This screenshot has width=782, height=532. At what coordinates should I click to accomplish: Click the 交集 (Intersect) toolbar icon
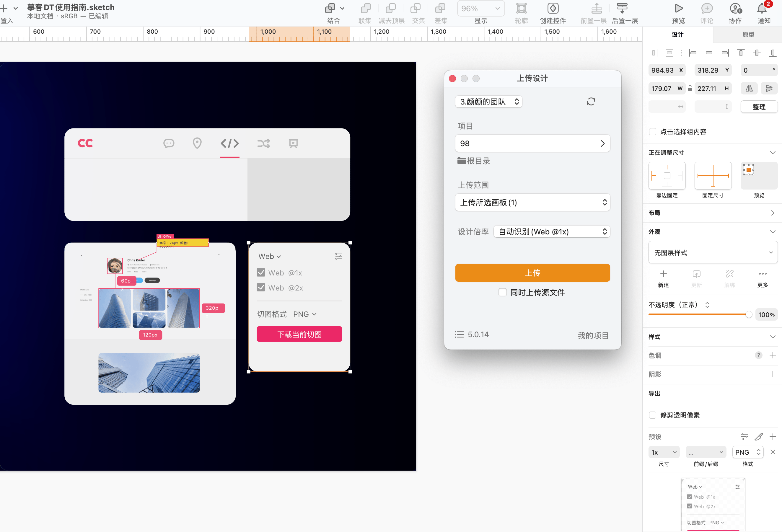(416, 8)
